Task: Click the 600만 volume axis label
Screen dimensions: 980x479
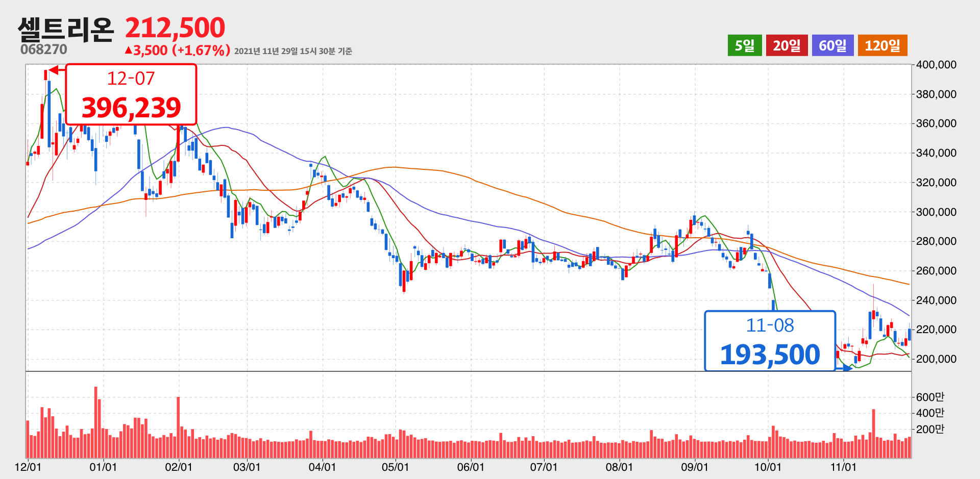Action: click(930, 397)
